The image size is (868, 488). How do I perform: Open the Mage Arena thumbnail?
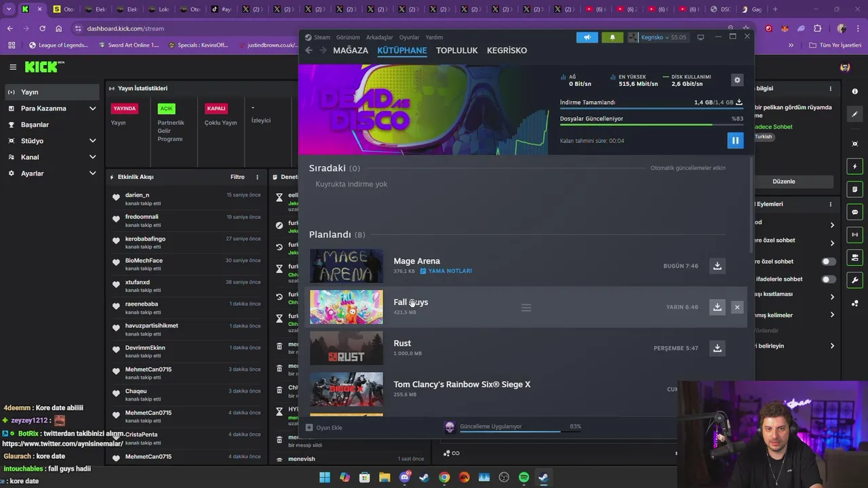[347, 266]
